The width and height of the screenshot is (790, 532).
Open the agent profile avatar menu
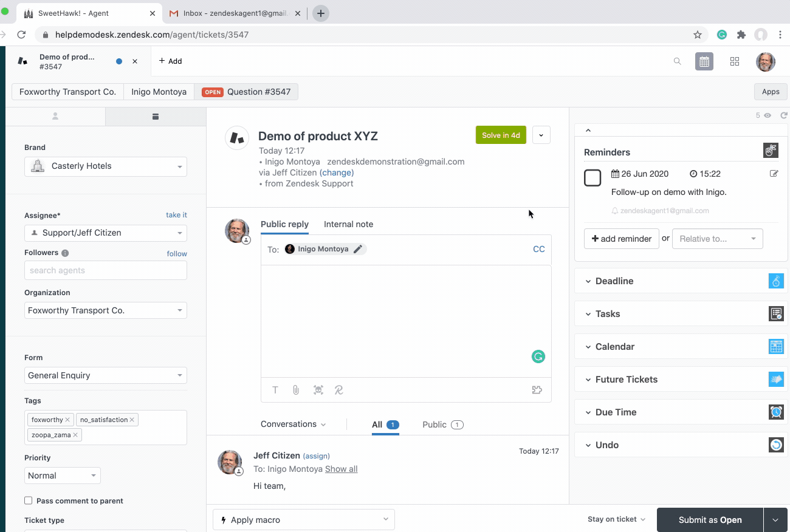(766, 61)
